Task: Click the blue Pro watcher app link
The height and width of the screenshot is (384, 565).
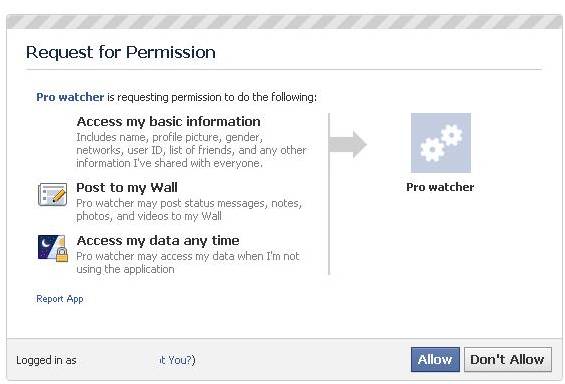Action: tap(70, 97)
